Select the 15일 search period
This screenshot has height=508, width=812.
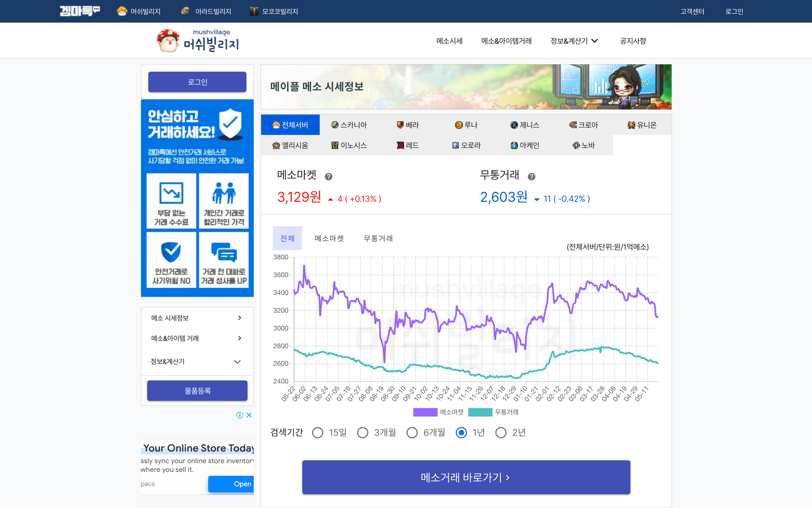coord(318,432)
